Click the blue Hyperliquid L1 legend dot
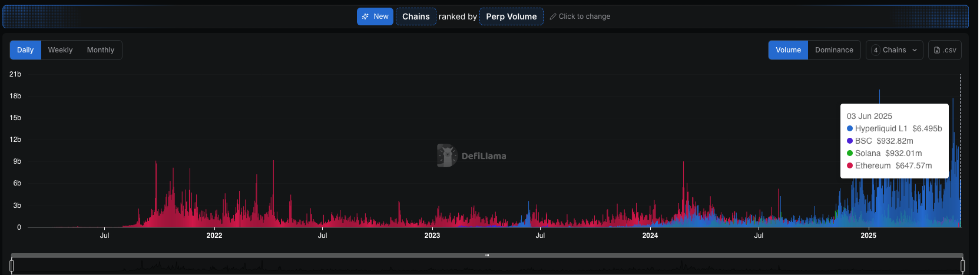 point(850,128)
